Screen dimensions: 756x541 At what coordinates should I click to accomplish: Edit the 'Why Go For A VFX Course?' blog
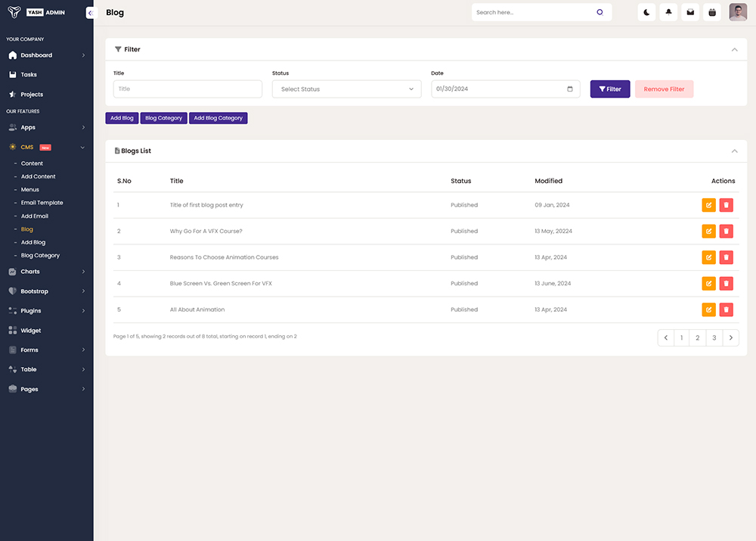(709, 232)
